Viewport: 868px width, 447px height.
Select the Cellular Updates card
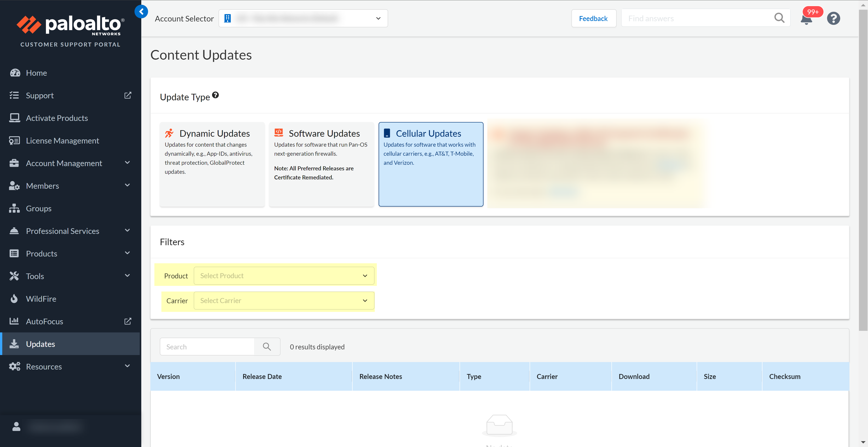pos(431,164)
